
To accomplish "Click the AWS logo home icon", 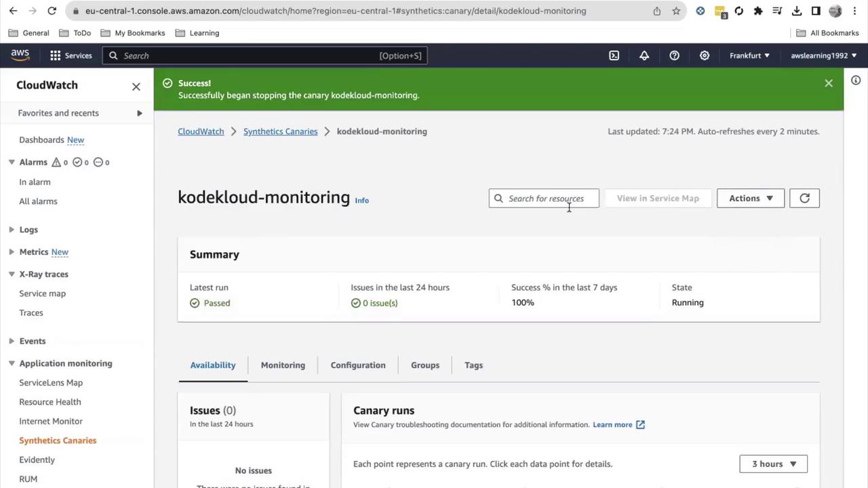I will 20,56.
